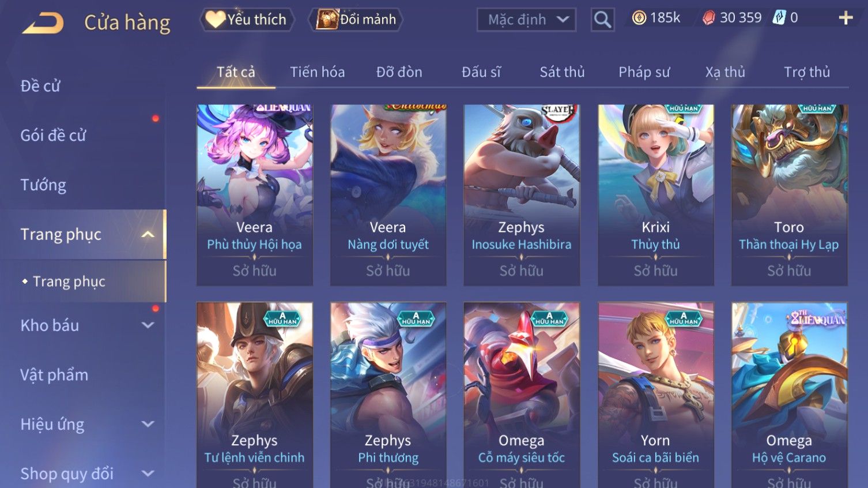Click the gold coin 185k icon
The height and width of the screenshot is (488, 868).
coord(639,18)
